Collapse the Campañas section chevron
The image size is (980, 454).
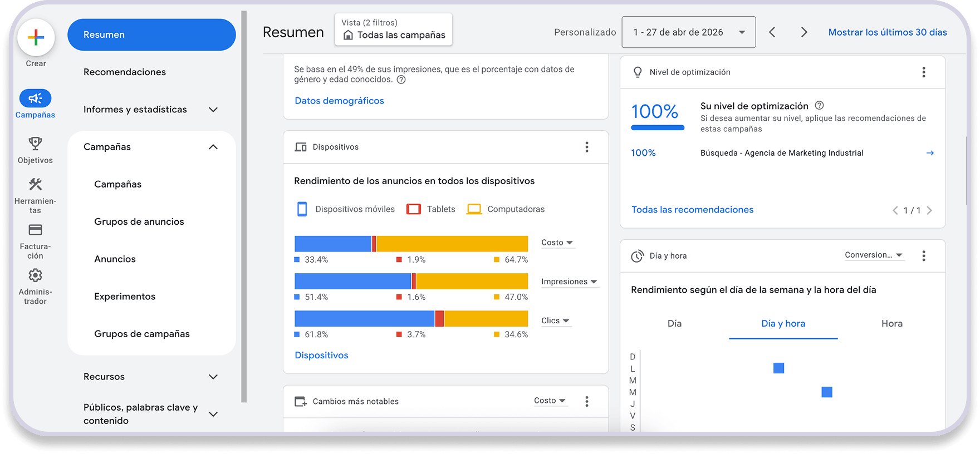(x=213, y=147)
